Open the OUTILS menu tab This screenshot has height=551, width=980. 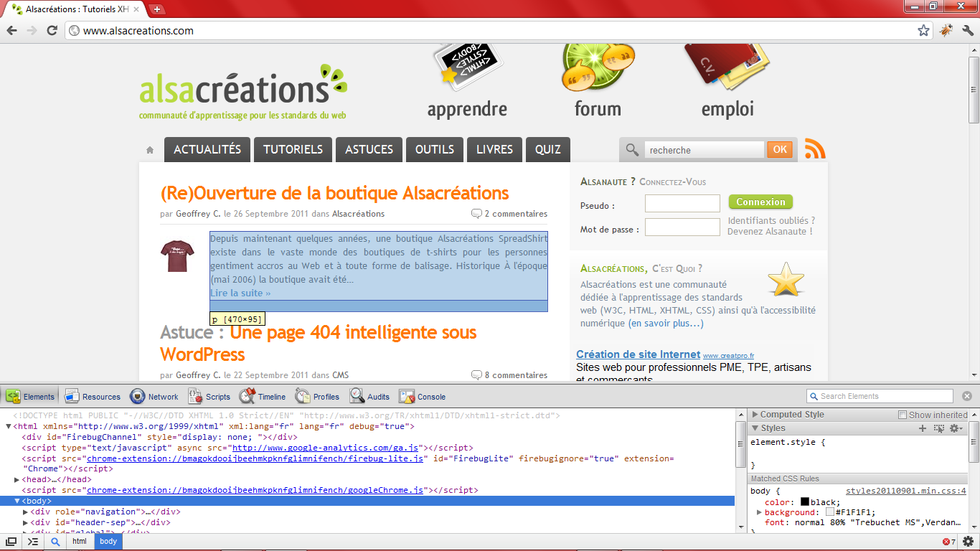(435, 149)
